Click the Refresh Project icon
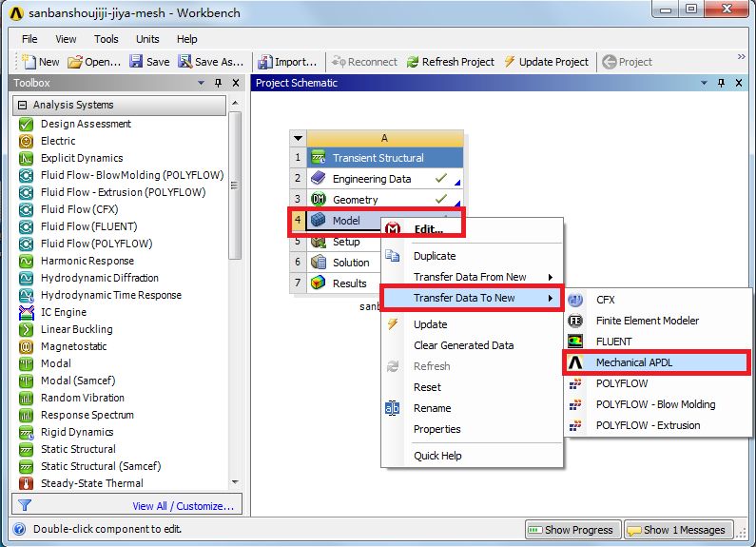The image size is (756, 547). click(x=413, y=62)
